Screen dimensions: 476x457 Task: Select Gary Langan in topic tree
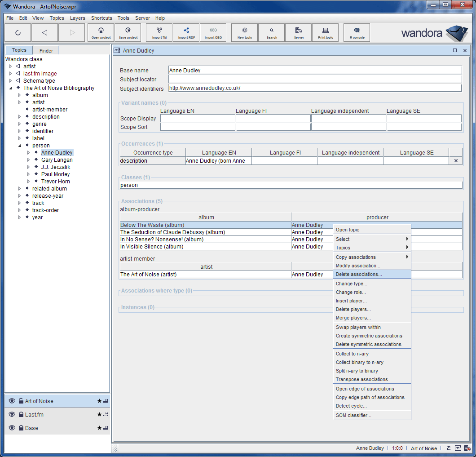(57, 160)
